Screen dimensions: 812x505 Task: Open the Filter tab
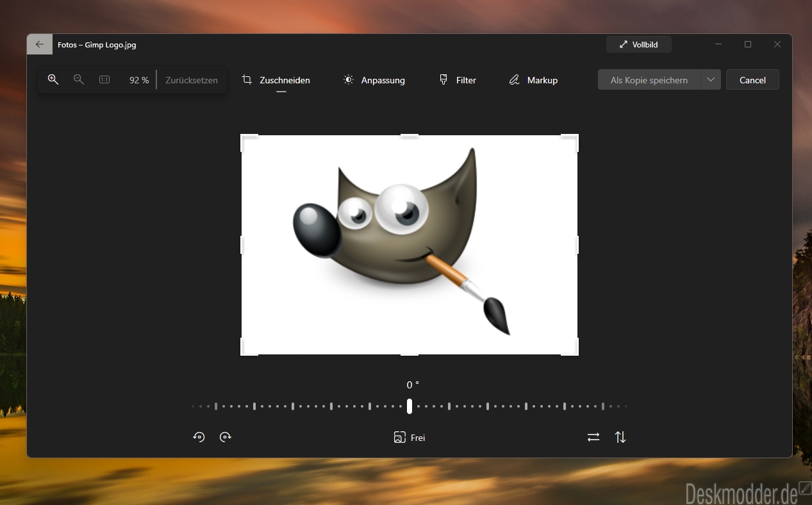(x=458, y=80)
